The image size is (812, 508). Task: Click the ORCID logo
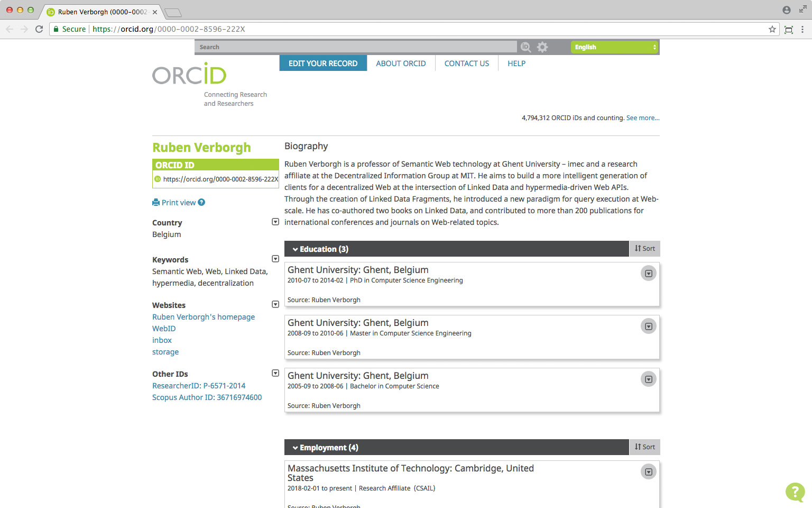(x=189, y=74)
